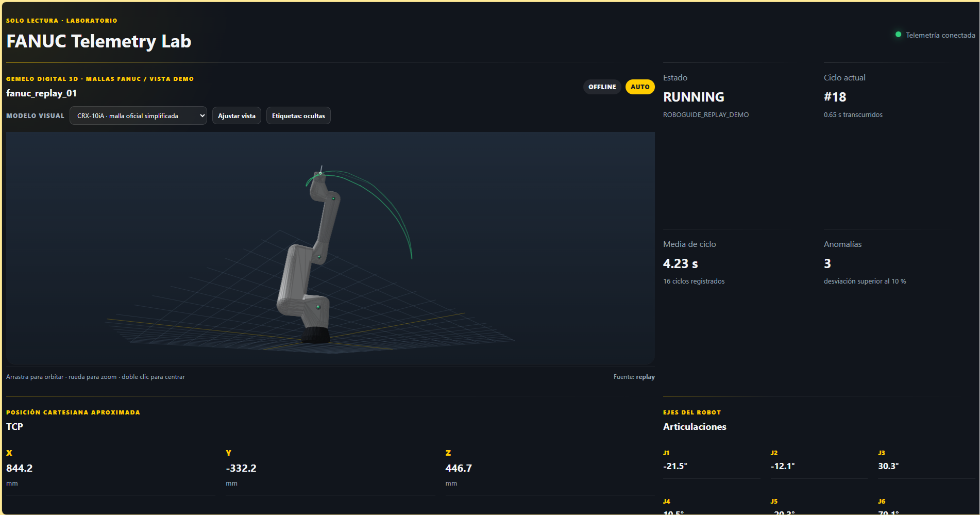Click the Ciclo actual card label
Image resolution: width=980 pixels, height=515 pixels.
click(844, 78)
